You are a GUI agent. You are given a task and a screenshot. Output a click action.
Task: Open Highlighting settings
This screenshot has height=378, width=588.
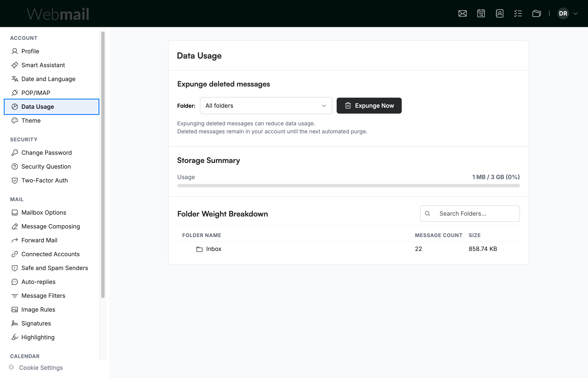coord(51,337)
